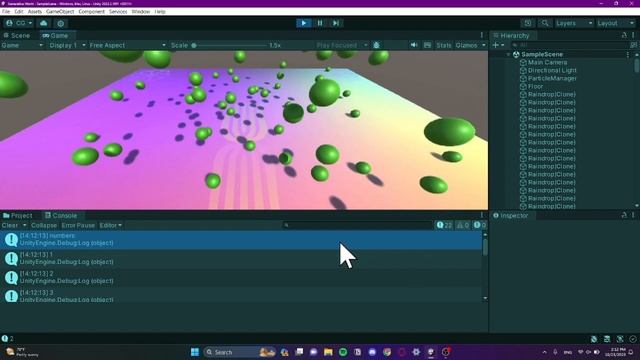Click the Console vertical scrollbar
The image size is (640, 360).
click(485, 247)
